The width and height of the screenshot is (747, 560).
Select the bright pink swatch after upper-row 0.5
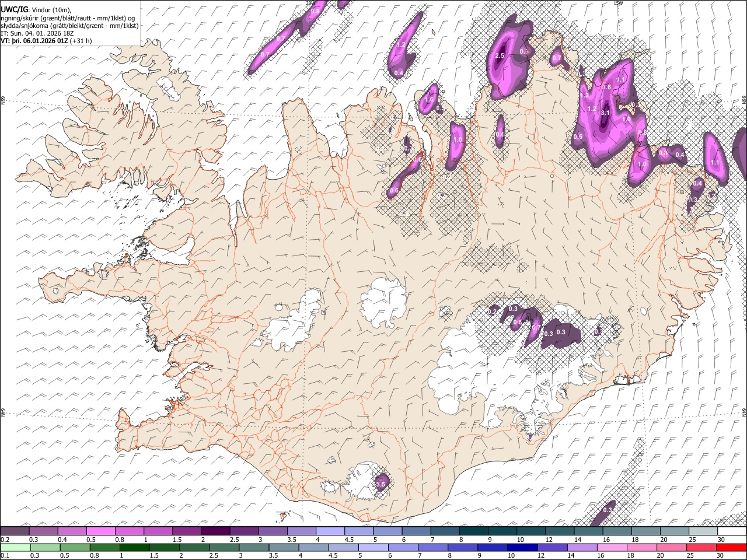[x=100, y=531]
